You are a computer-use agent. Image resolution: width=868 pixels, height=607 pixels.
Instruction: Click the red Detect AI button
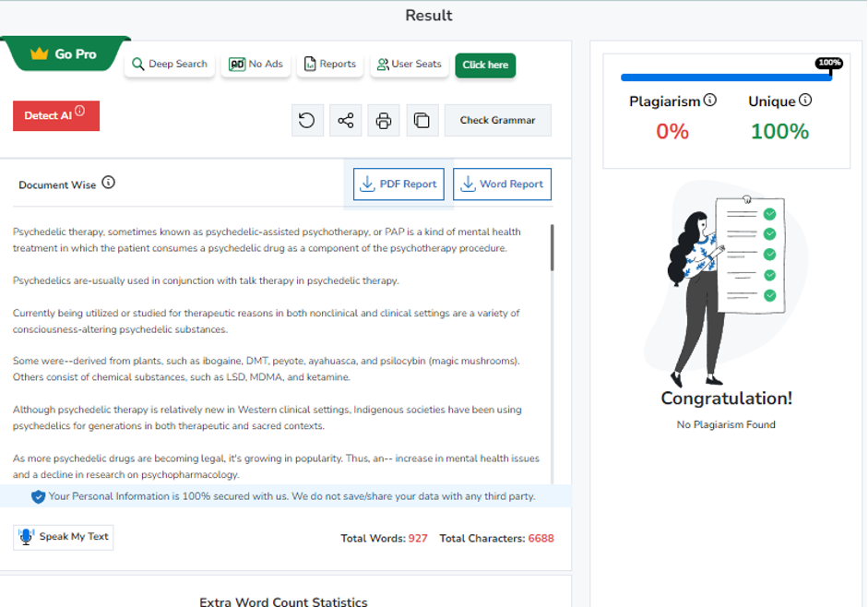(x=55, y=115)
